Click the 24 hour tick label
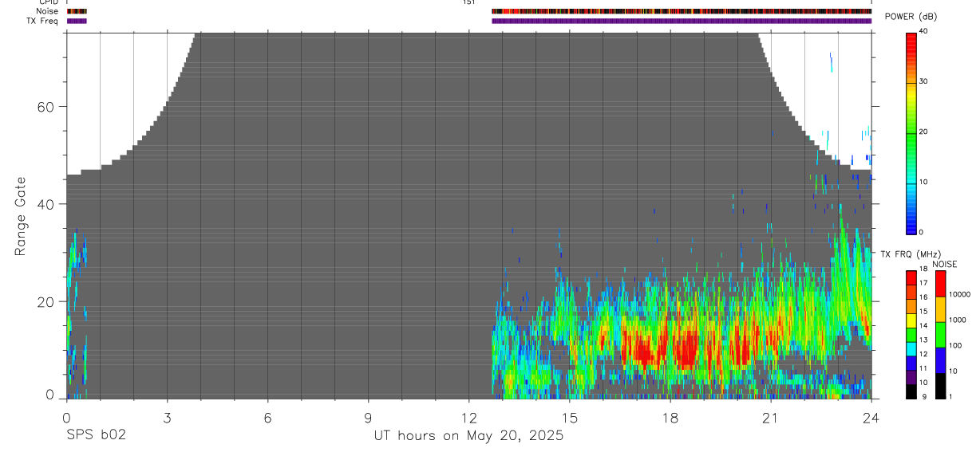Image resolution: width=980 pixels, height=452 pixels. click(871, 417)
